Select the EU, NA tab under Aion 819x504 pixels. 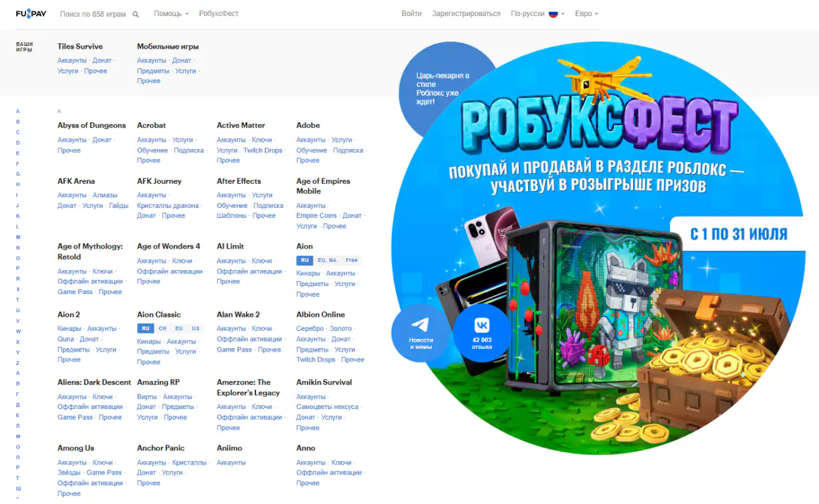click(x=327, y=260)
